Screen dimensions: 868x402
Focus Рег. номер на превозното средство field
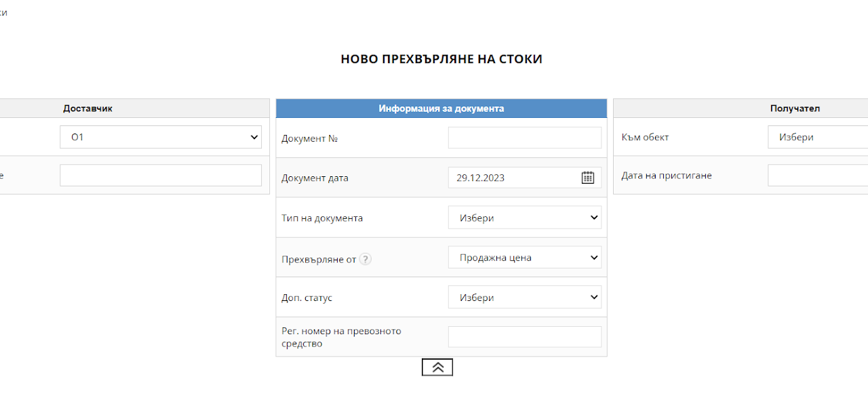(x=525, y=337)
